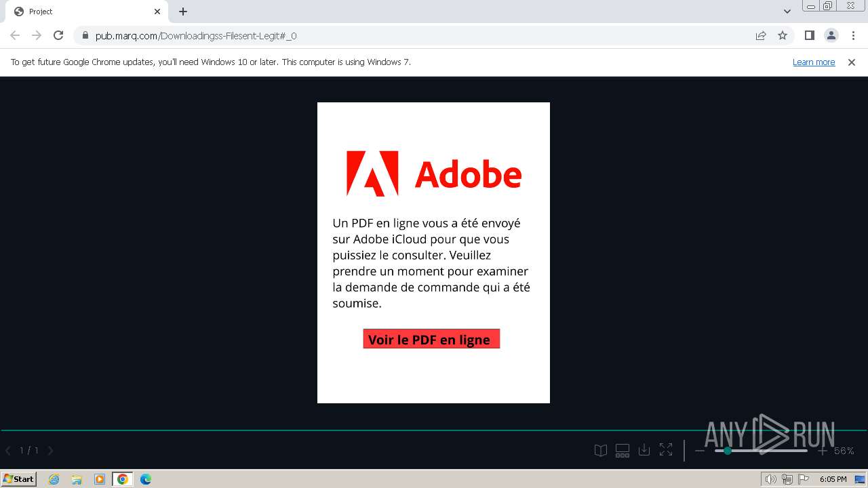Click the zoom slider handle

728,451
